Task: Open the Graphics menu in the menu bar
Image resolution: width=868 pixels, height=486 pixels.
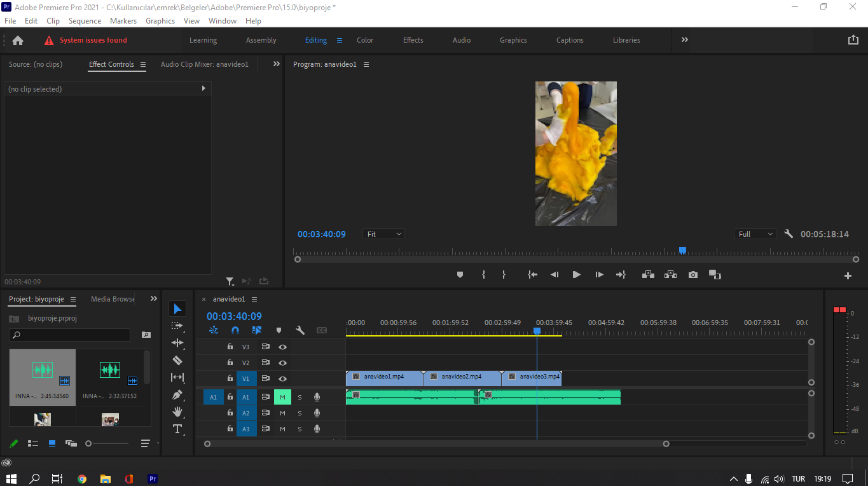Action: click(160, 21)
